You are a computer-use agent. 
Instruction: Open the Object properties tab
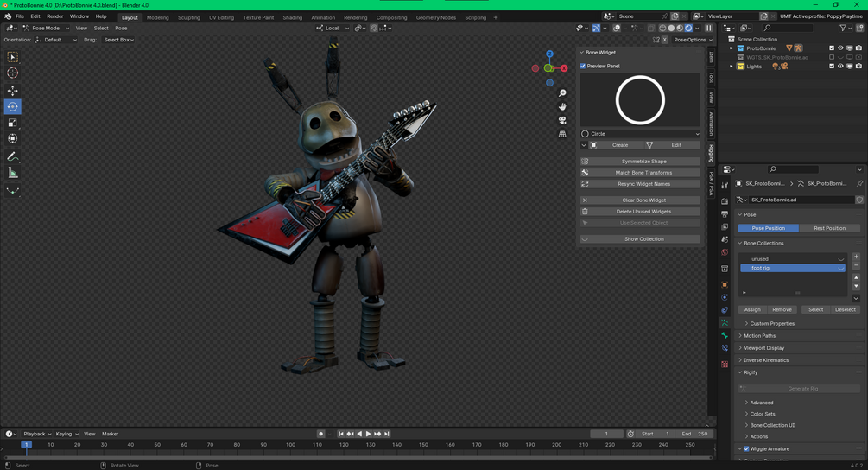click(x=724, y=284)
